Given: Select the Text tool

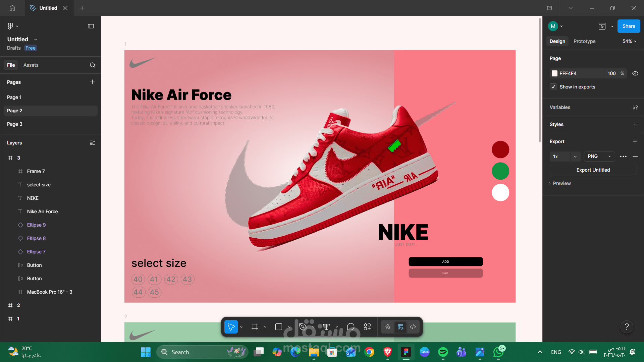Looking at the screenshot, I should tap(326, 327).
